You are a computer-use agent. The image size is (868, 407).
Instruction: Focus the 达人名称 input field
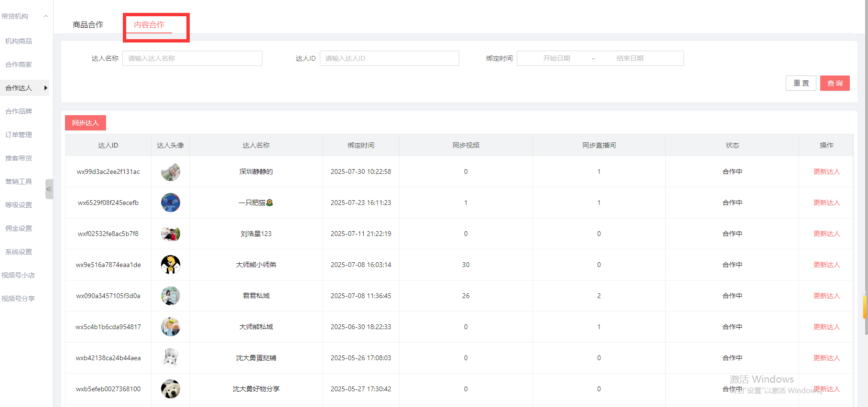coord(192,58)
